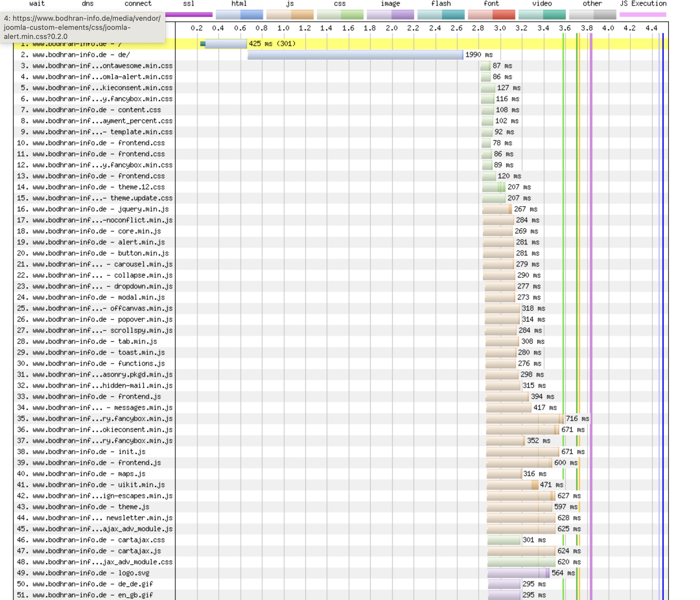Select row 25 offcanvas.min.js

tap(95, 308)
